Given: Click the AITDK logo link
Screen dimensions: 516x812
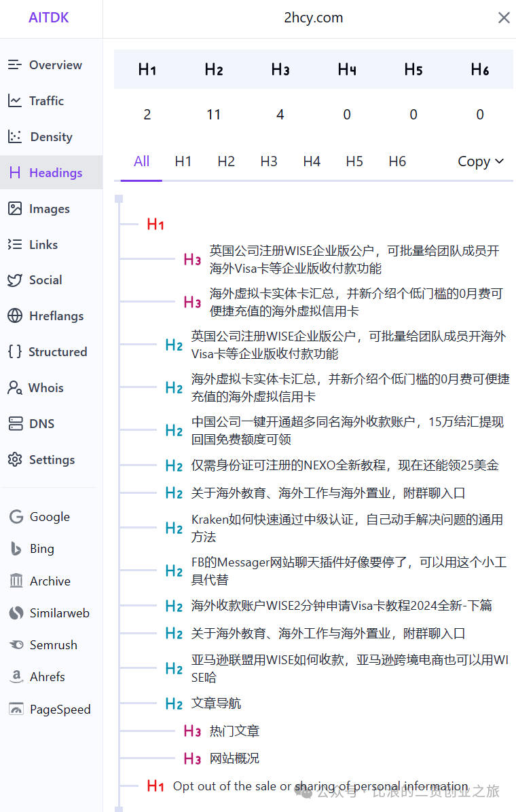Looking at the screenshot, I should pos(49,18).
